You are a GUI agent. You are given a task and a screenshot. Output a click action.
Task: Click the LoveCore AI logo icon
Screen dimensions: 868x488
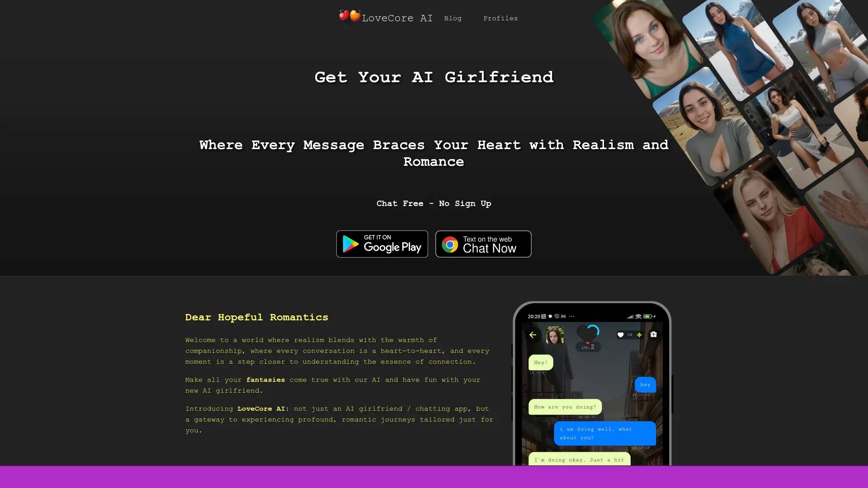pos(349,17)
